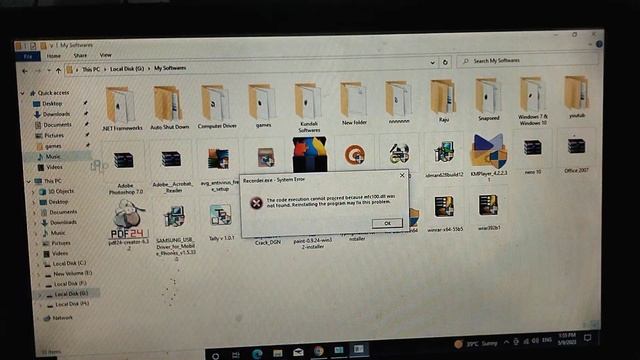
Task: Select Downloads under Quick access
Action: [56, 114]
